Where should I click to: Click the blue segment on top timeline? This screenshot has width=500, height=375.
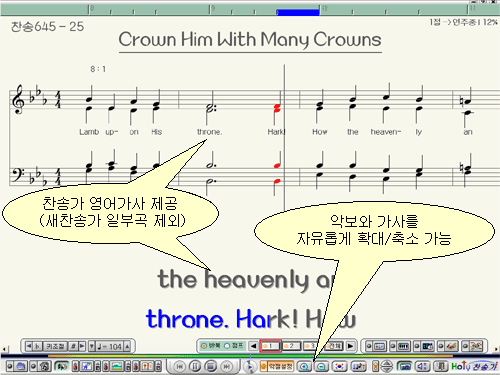click(x=298, y=12)
